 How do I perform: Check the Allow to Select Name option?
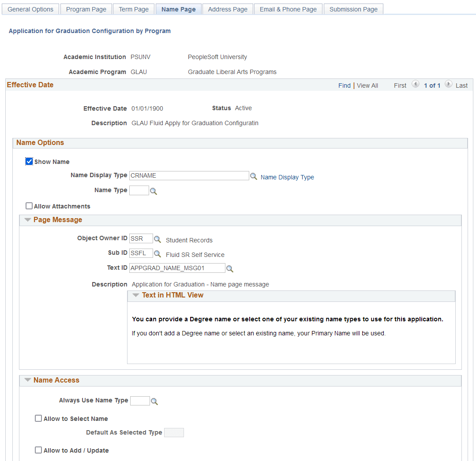(x=38, y=418)
